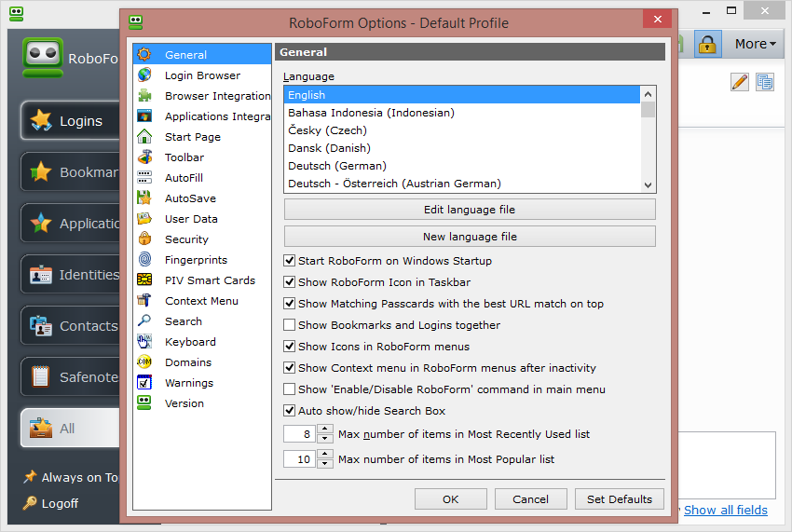
Task: Click the Fingerprints swirl icon
Action: (x=144, y=259)
